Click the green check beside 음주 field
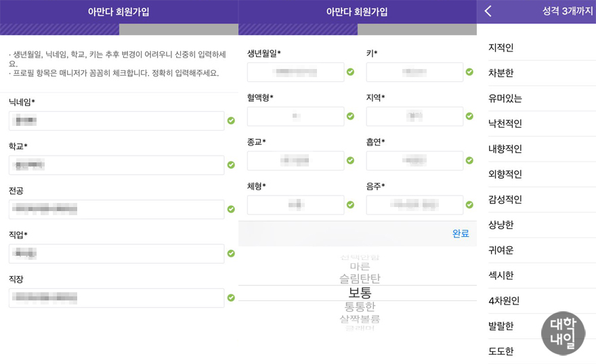Viewport: 596px width, 364px height. pyautogui.click(x=469, y=204)
